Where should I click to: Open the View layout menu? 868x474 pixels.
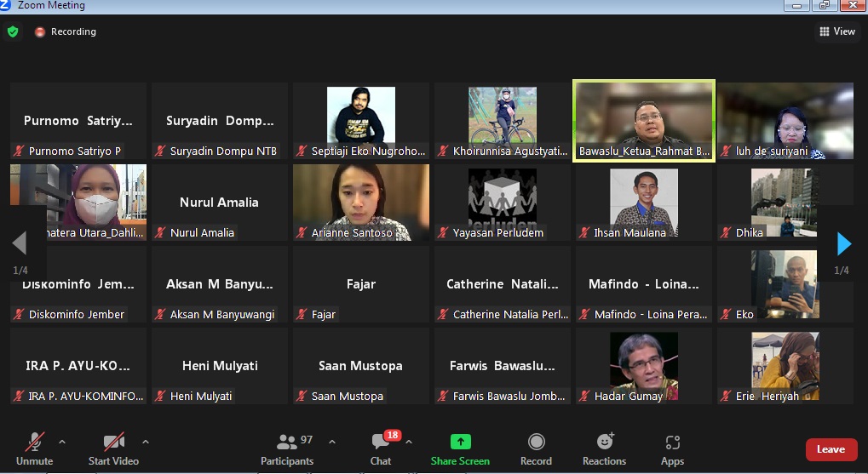836,31
